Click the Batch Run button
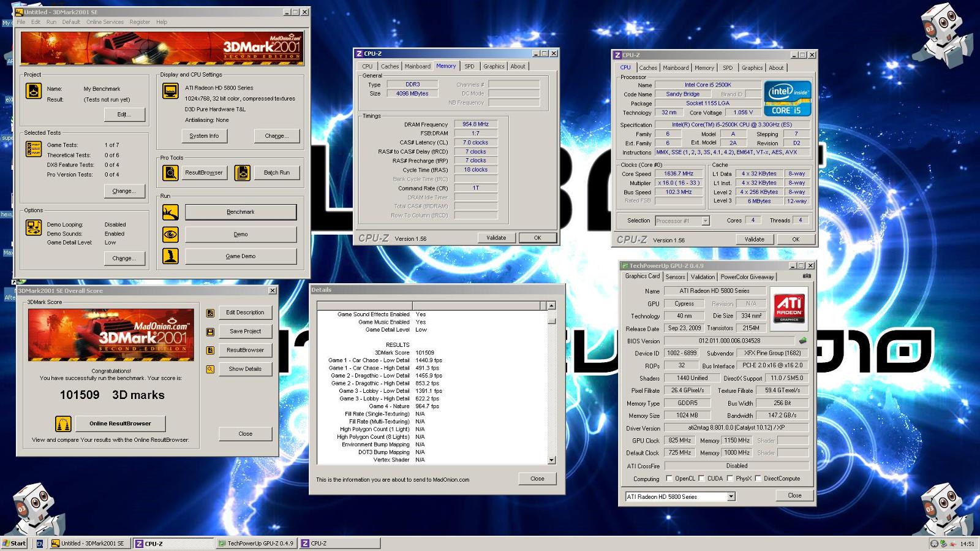The image size is (980, 551). pyautogui.click(x=277, y=173)
